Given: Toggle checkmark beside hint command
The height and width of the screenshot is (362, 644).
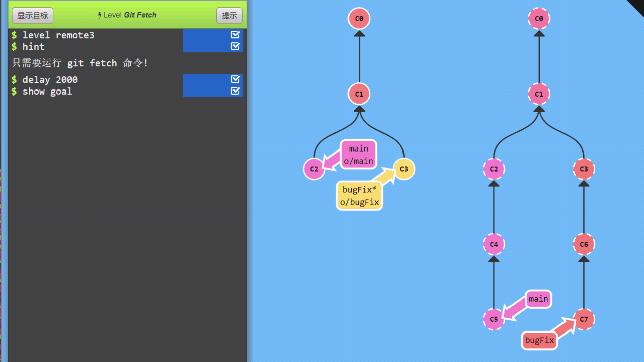Looking at the screenshot, I should click(235, 46).
